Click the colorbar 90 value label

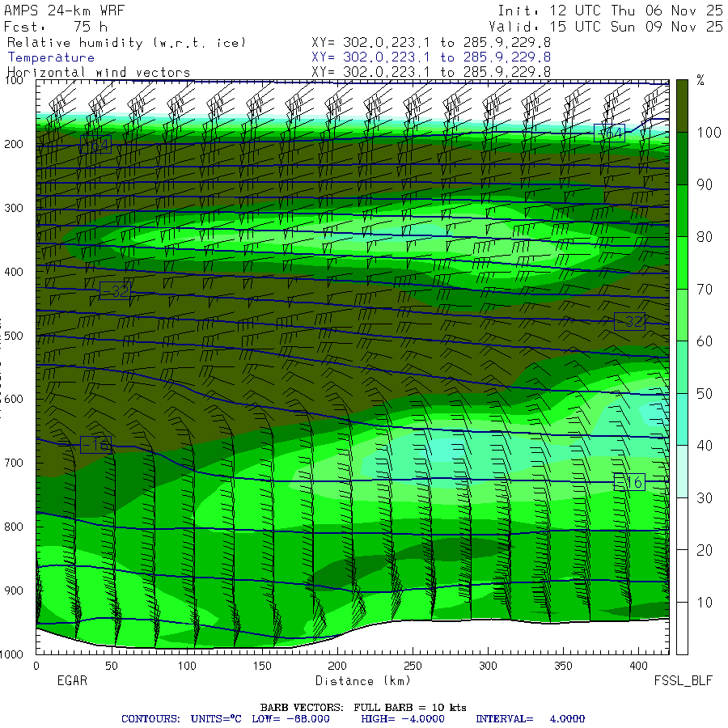tap(705, 184)
